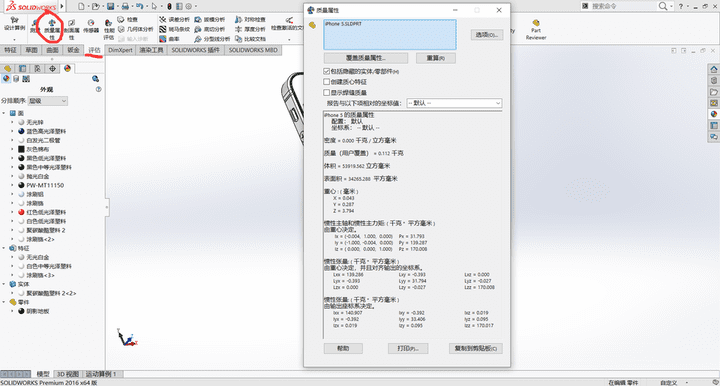Open the PropertyManager tab icon

coord(22,68)
